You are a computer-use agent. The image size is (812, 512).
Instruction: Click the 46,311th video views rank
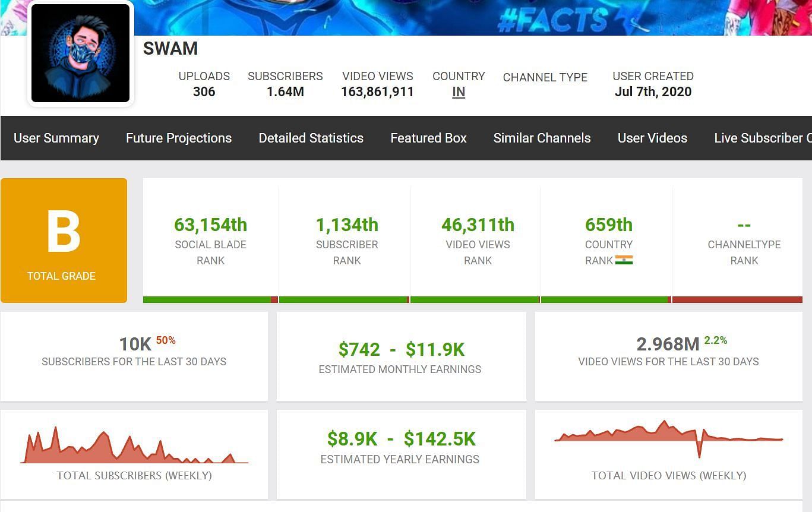click(x=478, y=225)
